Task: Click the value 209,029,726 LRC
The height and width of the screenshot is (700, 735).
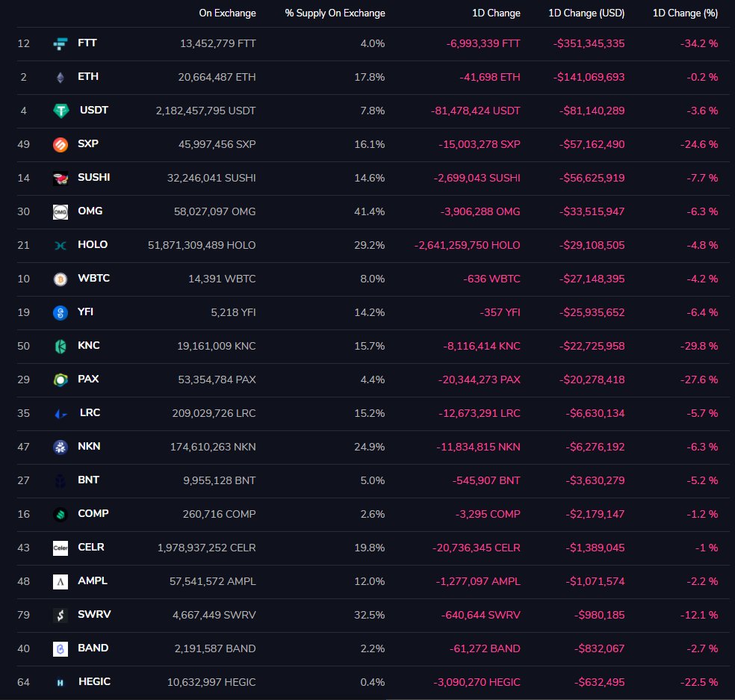Action: (x=214, y=414)
